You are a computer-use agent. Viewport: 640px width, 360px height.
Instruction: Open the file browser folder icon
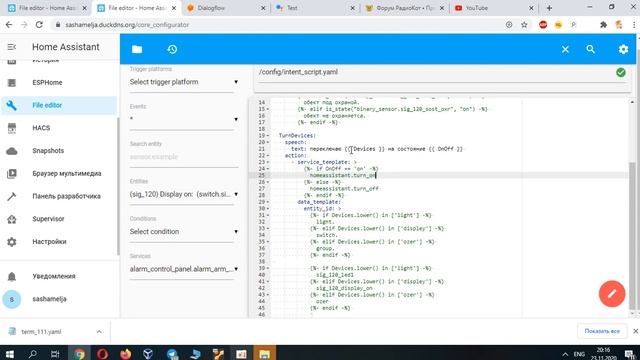tap(137, 49)
